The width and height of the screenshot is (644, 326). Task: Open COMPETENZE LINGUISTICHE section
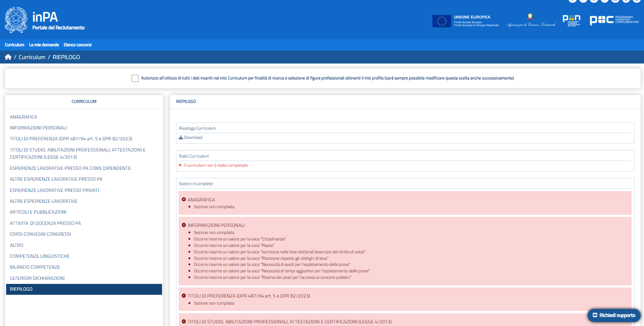[x=40, y=256]
